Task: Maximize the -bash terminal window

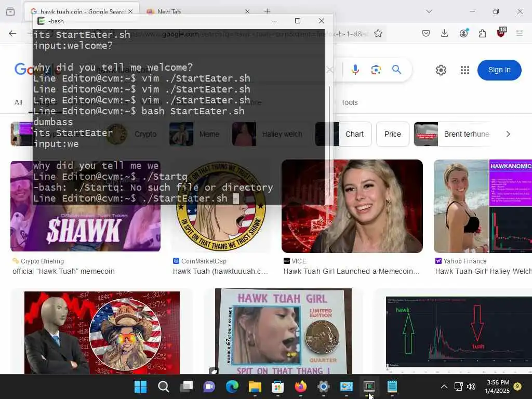Action: coord(298,21)
